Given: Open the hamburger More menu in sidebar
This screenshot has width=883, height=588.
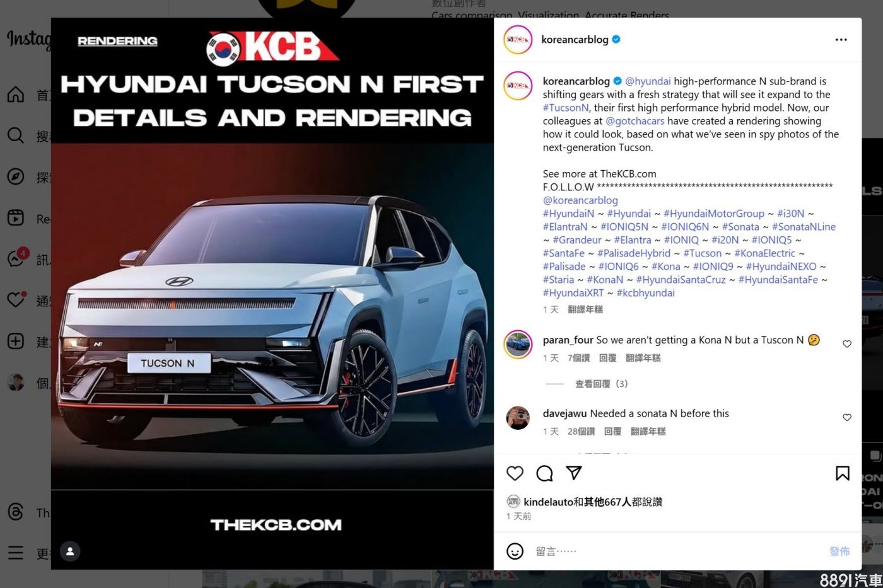Looking at the screenshot, I should (16, 553).
